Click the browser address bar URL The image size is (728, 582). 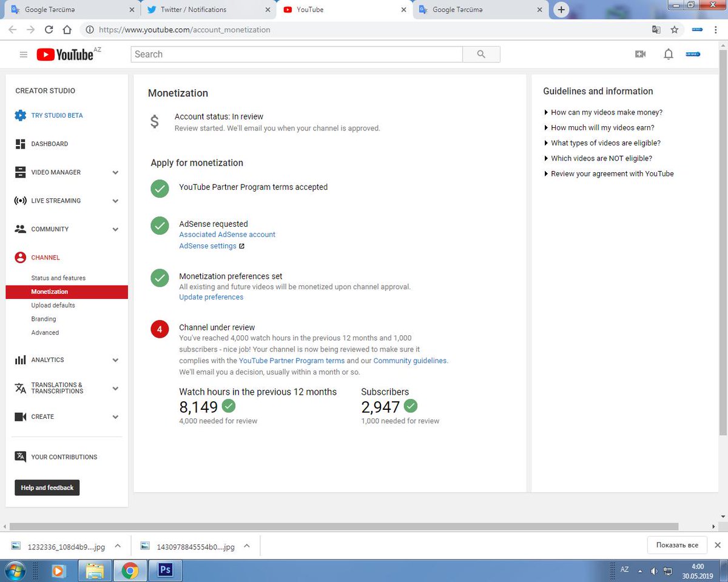[x=184, y=29]
